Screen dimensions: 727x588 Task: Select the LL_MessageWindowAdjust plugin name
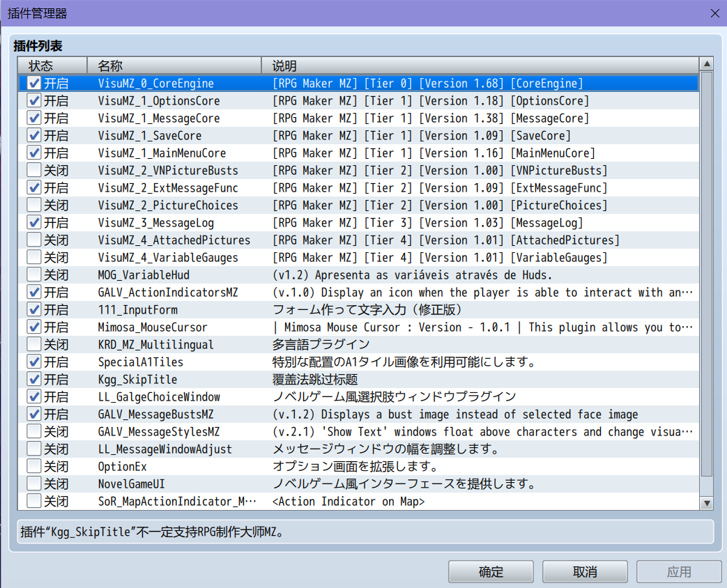[164, 449]
